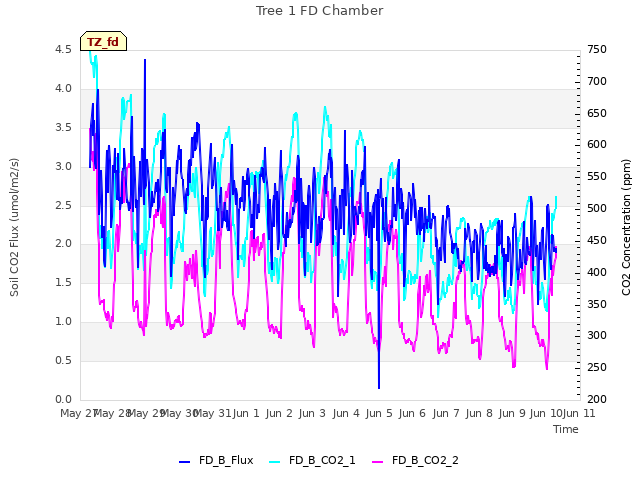
Task: Click the TZ_fd annotation label
Action: pyautogui.click(x=103, y=41)
